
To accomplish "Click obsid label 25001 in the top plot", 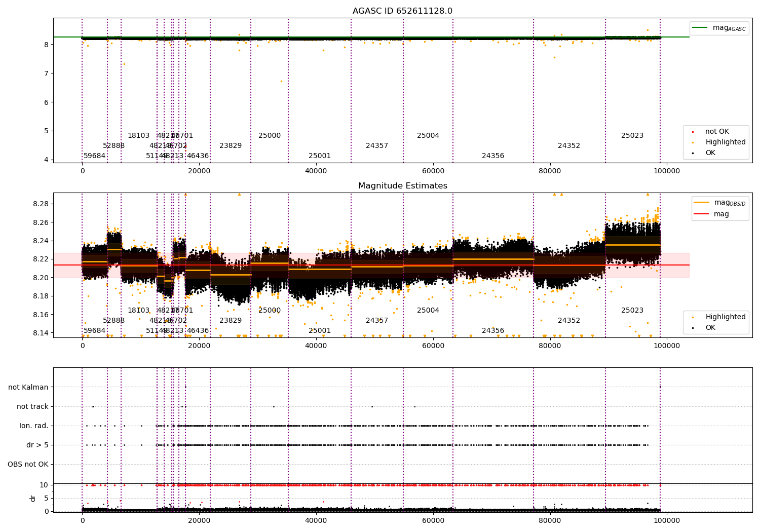I will (x=320, y=156).
